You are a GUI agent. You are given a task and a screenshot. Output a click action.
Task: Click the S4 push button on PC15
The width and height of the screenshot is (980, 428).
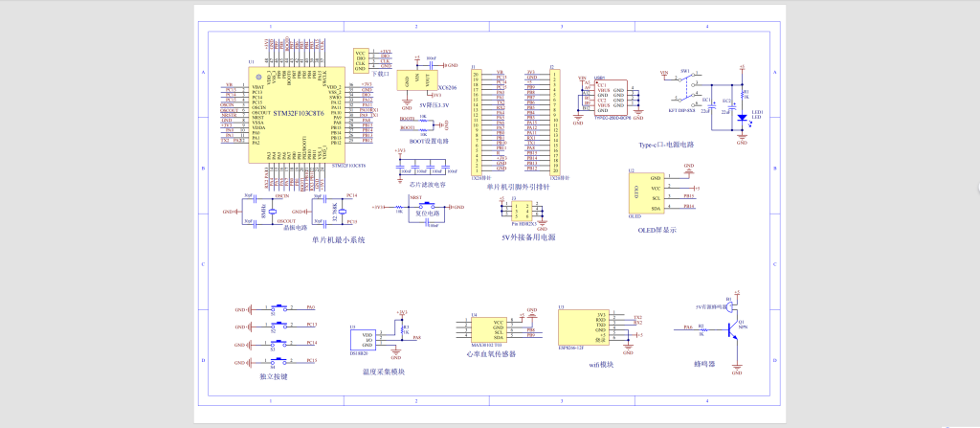[281, 361]
